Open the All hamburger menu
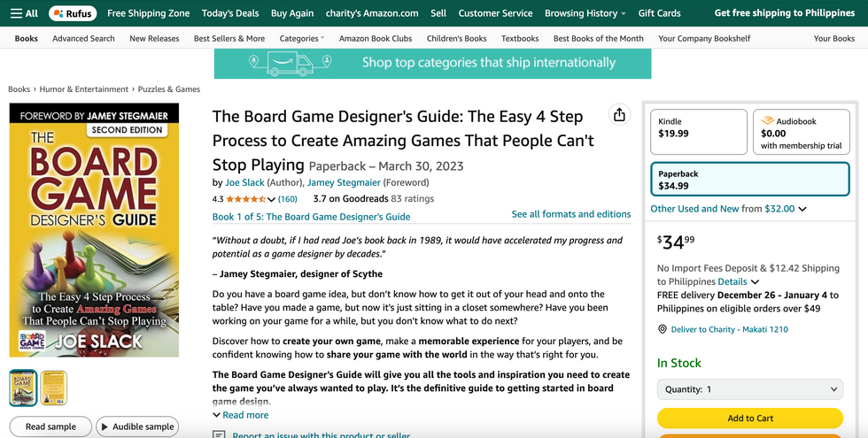 tap(24, 13)
